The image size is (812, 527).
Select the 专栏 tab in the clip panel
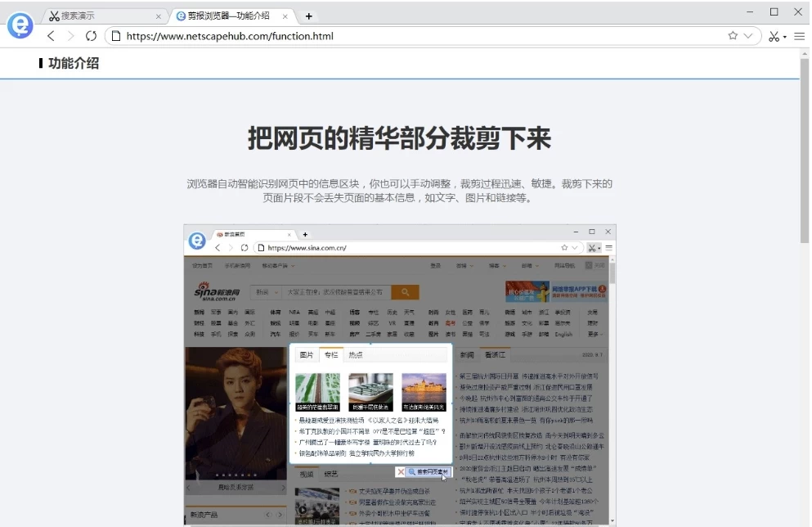tap(330, 354)
